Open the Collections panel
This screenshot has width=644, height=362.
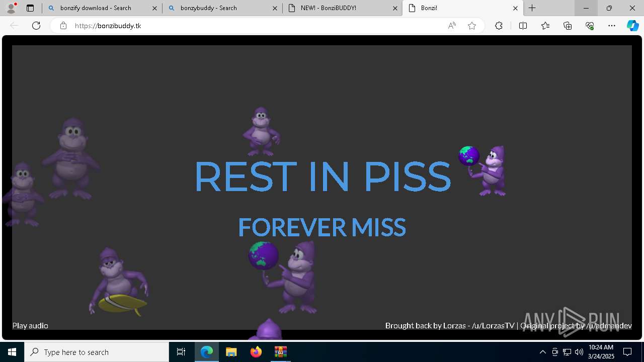pos(568,26)
